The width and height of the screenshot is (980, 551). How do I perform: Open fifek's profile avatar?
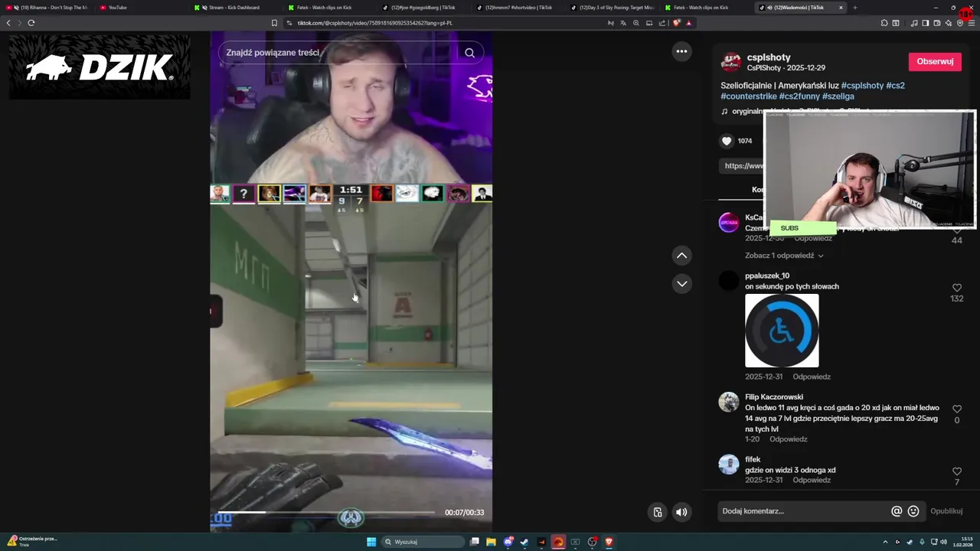tap(729, 464)
